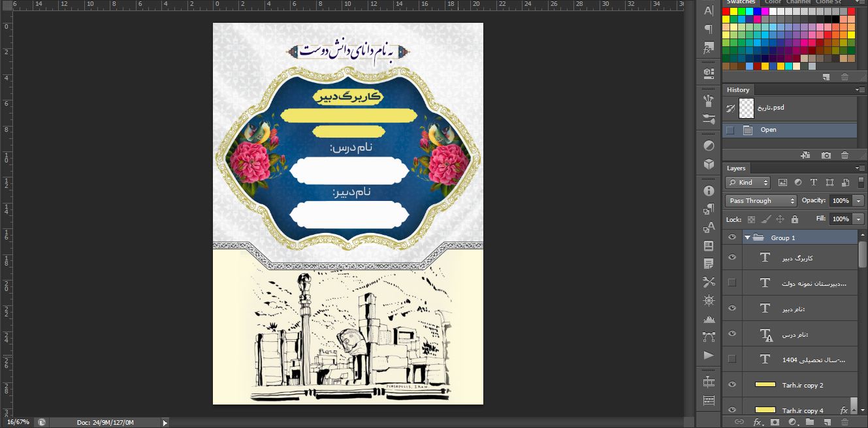
Task: Show the دبیرستان نمونه دولت text layer
Action: pos(731,283)
